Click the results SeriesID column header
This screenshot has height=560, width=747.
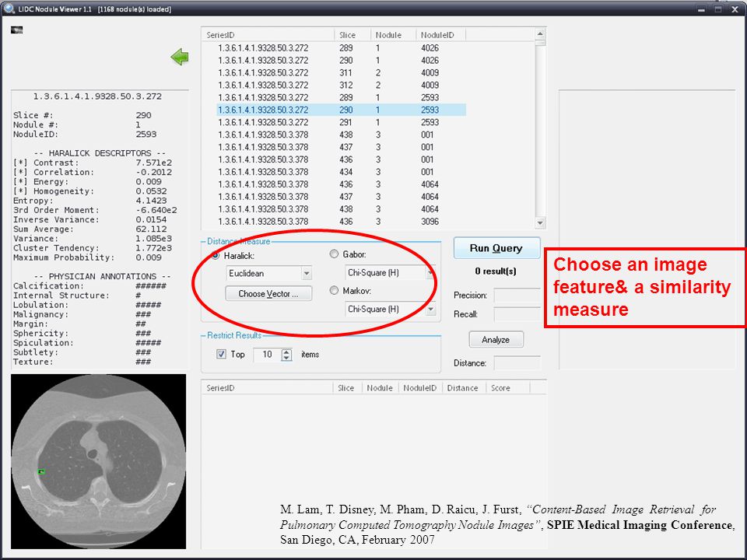267,388
